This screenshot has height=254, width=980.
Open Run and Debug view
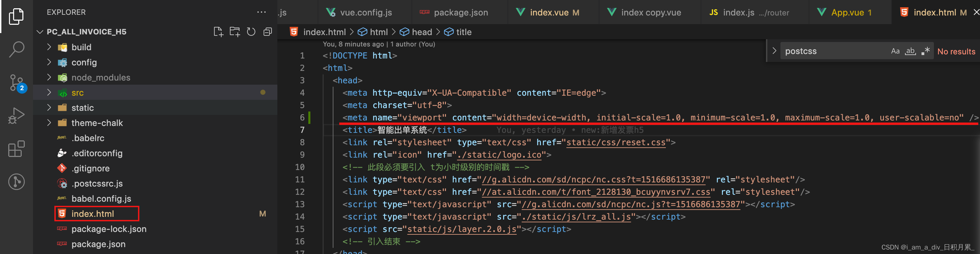[17, 116]
